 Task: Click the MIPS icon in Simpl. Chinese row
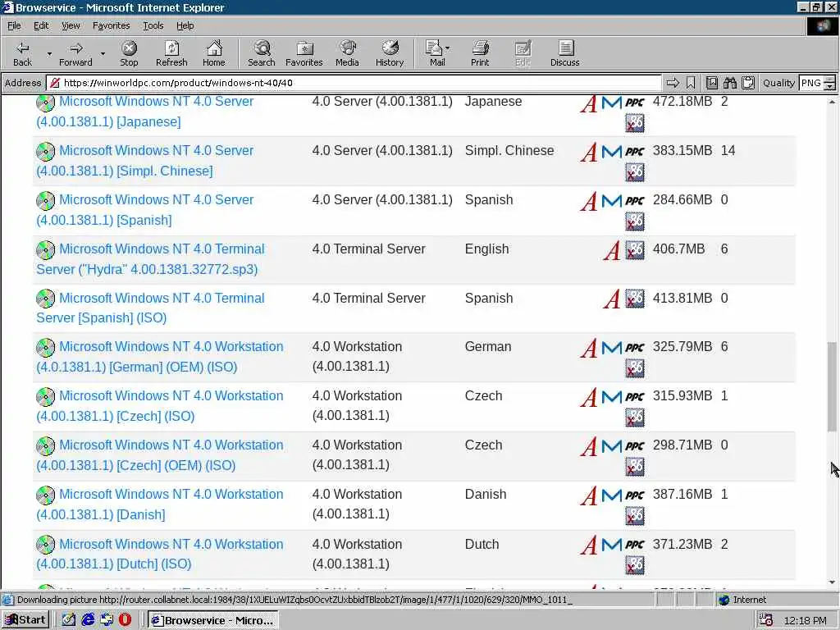[611, 152]
